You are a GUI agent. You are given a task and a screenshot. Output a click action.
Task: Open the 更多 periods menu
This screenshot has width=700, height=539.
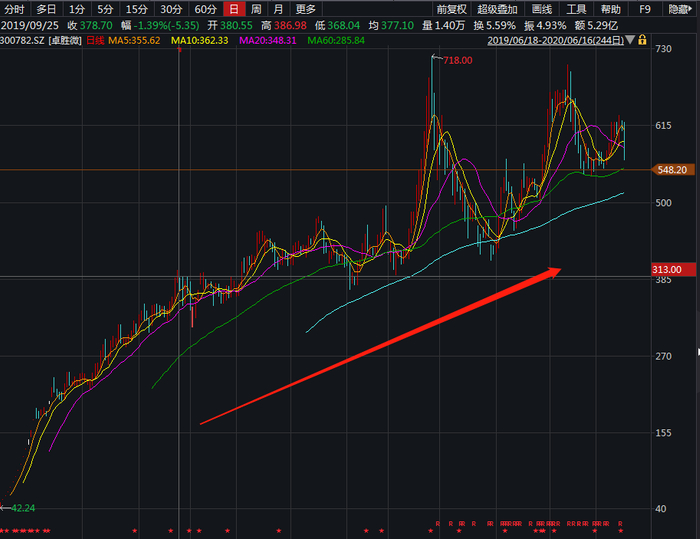tap(306, 9)
